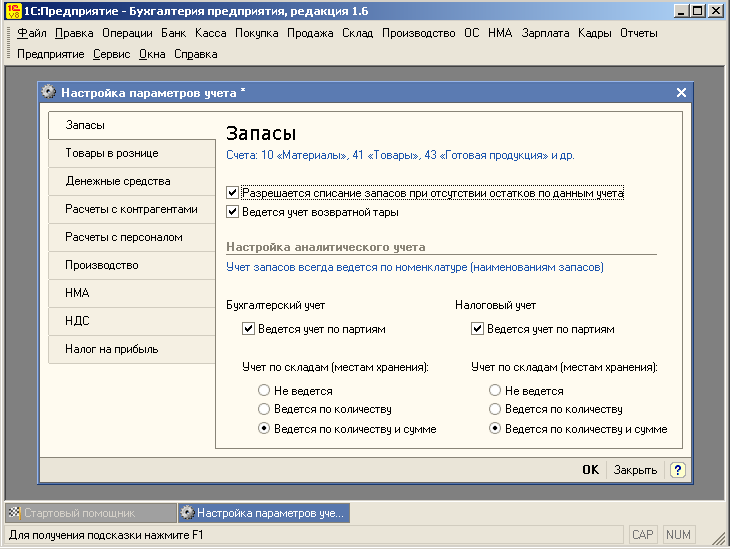
Task: Click the CAP status bar indicator
Action: point(642,535)
